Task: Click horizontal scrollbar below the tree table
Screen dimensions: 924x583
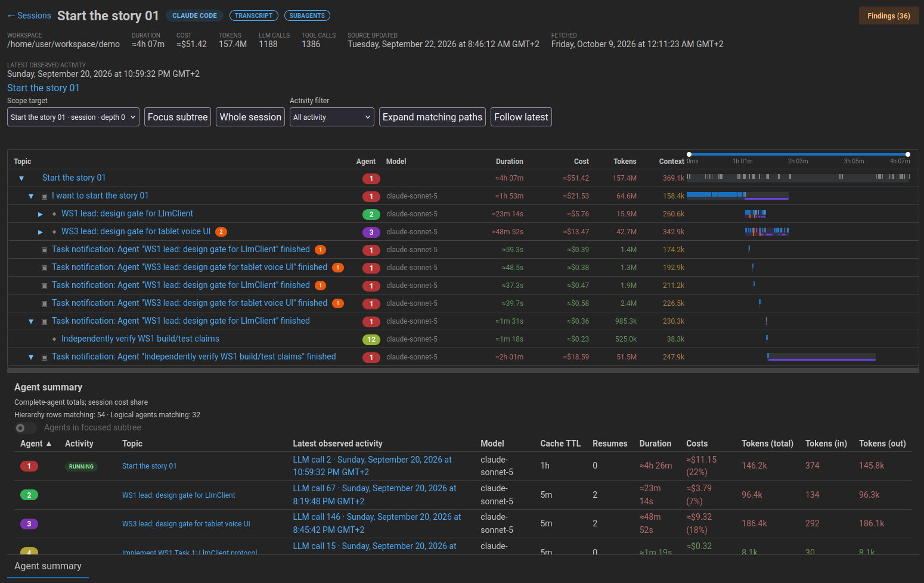Action: coord(463,370)
